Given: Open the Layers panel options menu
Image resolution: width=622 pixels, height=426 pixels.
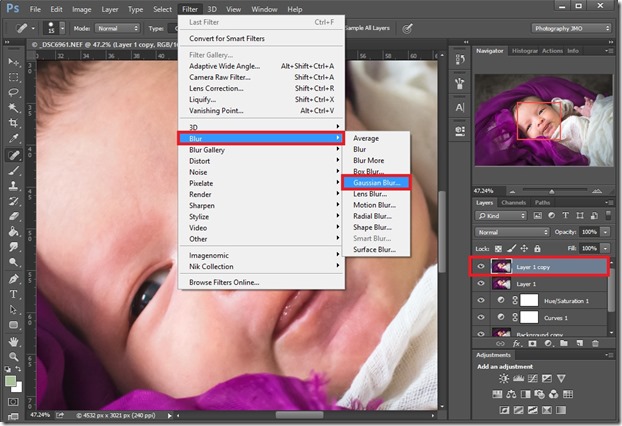Looking at the screenshot, I should 607,203.
